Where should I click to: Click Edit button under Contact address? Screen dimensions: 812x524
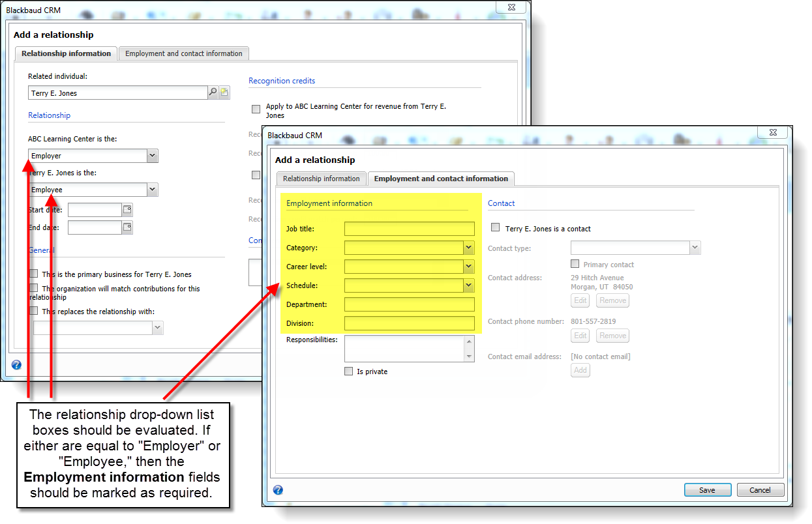click(580, 300)
